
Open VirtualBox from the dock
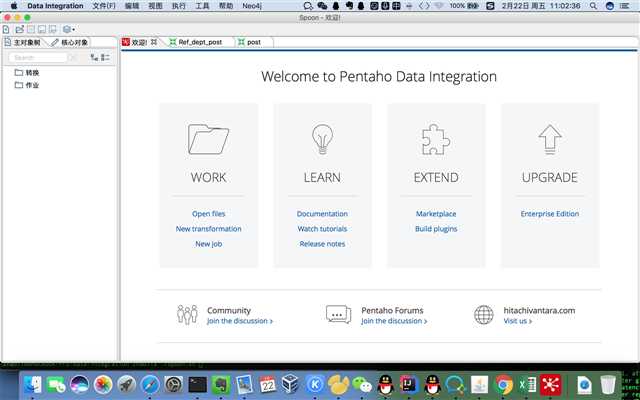[291, 384]
